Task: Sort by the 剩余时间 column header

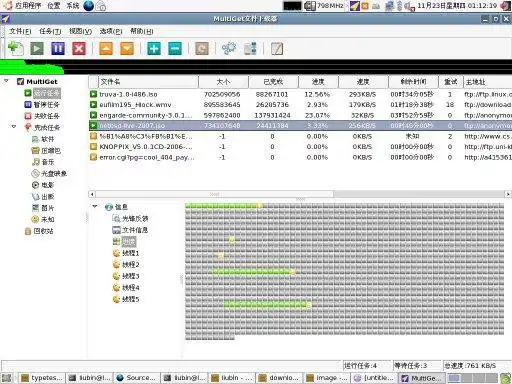Action: point(413,82)
